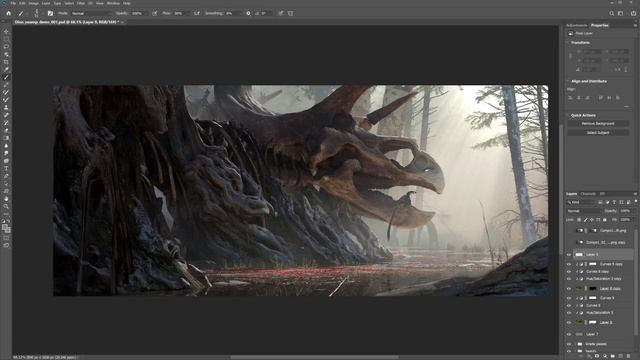
Task: Add a layer mask from Layers panel bottom
Action: [597, 356]
